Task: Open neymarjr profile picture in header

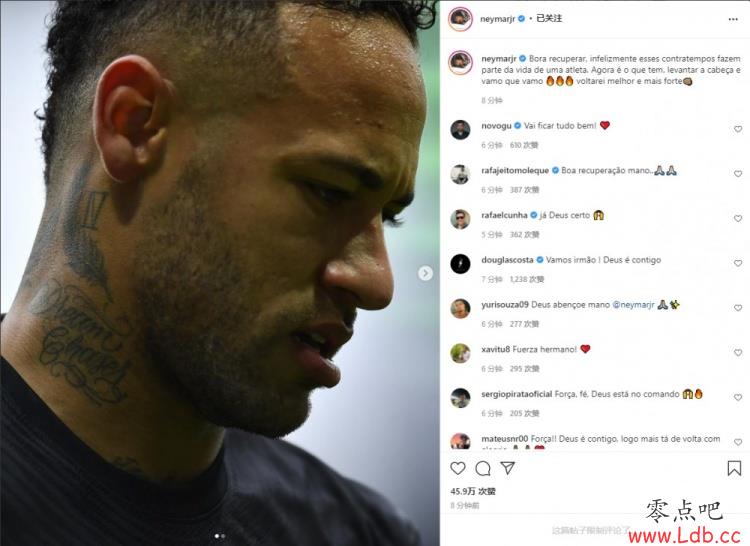Action: (460, 19)
